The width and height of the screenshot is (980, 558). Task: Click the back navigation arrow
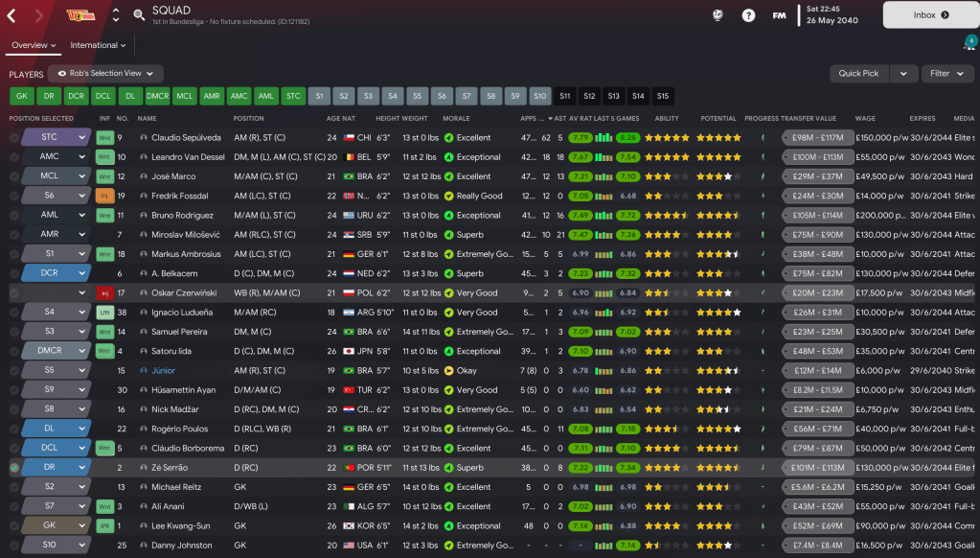11,15
